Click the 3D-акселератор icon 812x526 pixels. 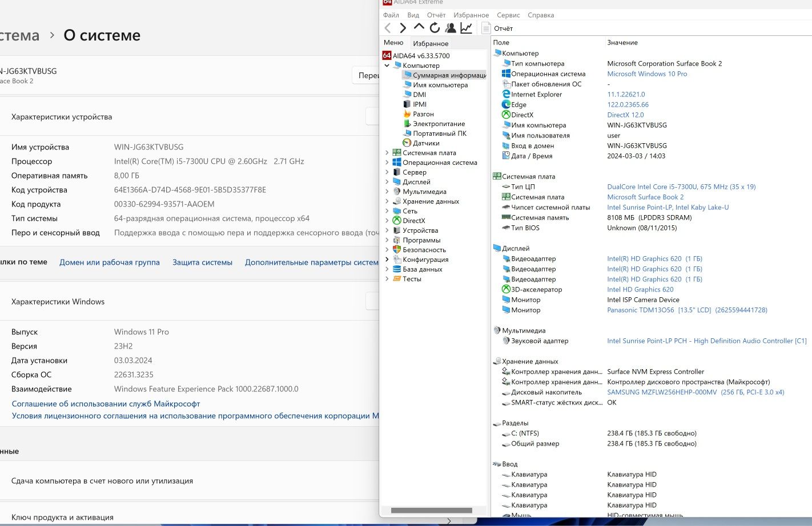pyautogui.click(x=506, y=289)
